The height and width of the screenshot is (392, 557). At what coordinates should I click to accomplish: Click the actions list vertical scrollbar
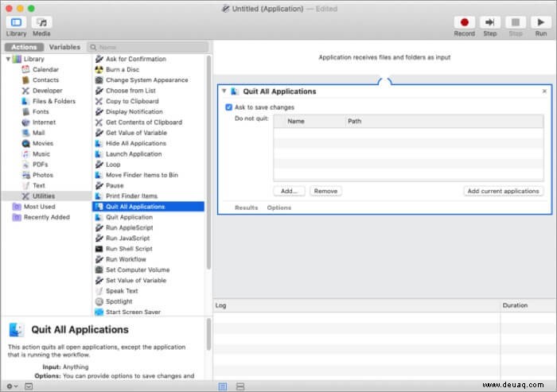pos(208,162)
